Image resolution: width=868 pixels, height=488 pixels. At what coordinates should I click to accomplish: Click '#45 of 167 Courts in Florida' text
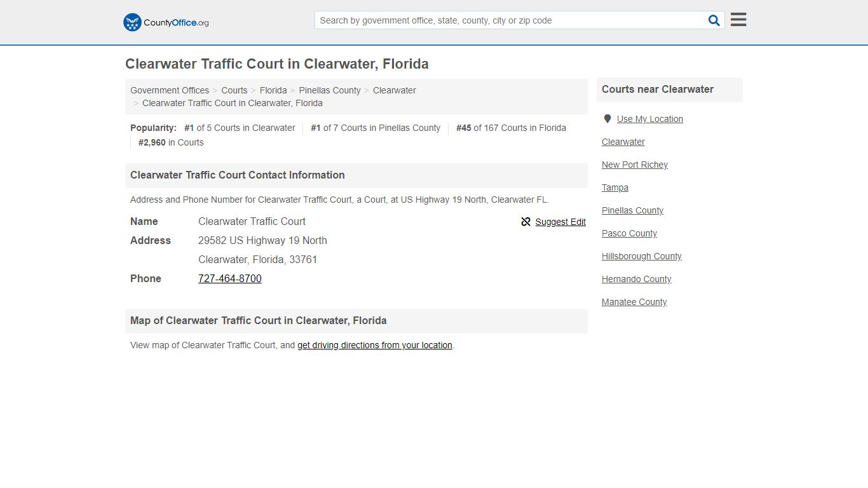tap(511, 128)
